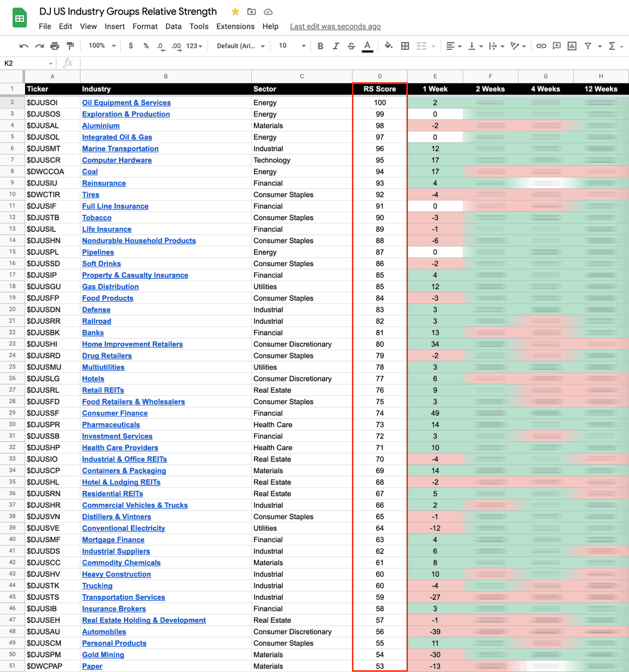Viewport: 629px width, 672px height.
Task: Click the Last edit was seconds ago link
Action: coord(335,26)
